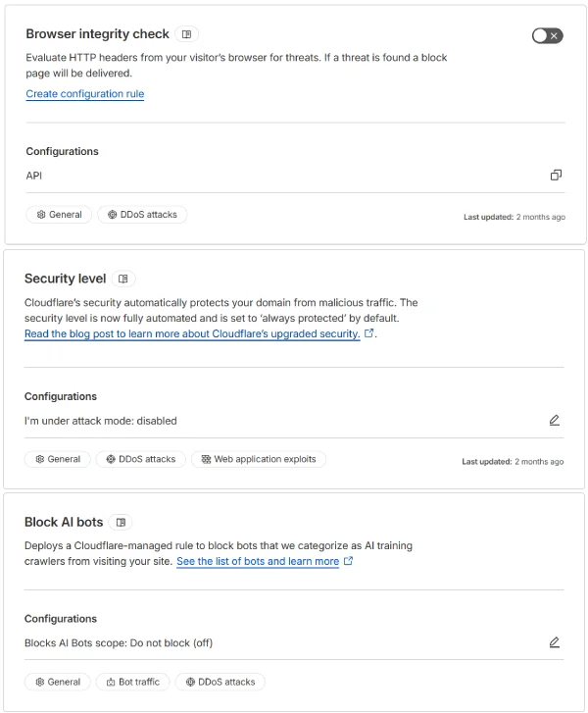
Task: Open Browser integrity check documentation icon
Action: 187,34
